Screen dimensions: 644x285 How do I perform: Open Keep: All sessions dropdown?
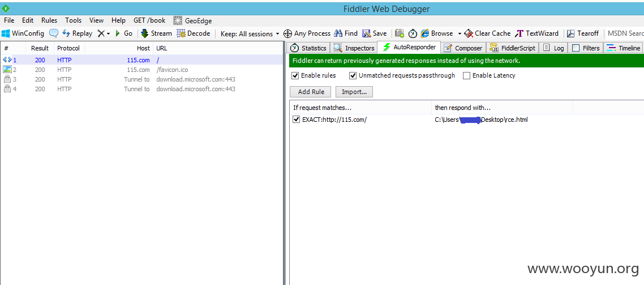tap(250, 34)
